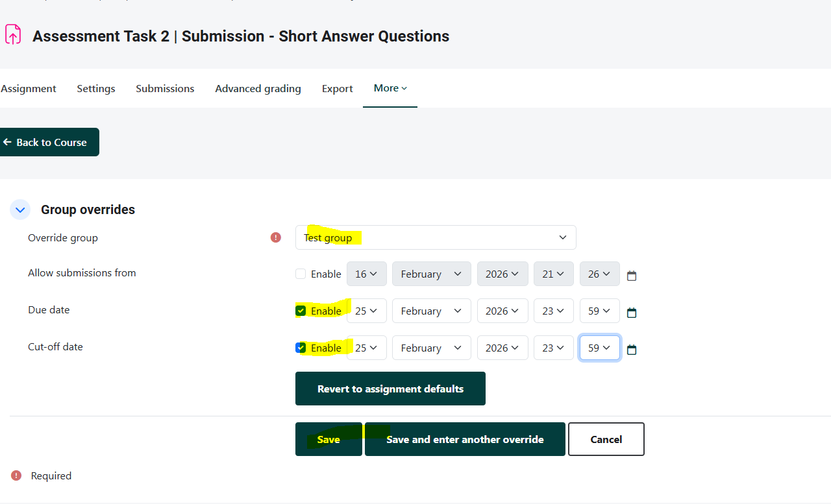Click Revert to assignment defaults

point(390,389)
